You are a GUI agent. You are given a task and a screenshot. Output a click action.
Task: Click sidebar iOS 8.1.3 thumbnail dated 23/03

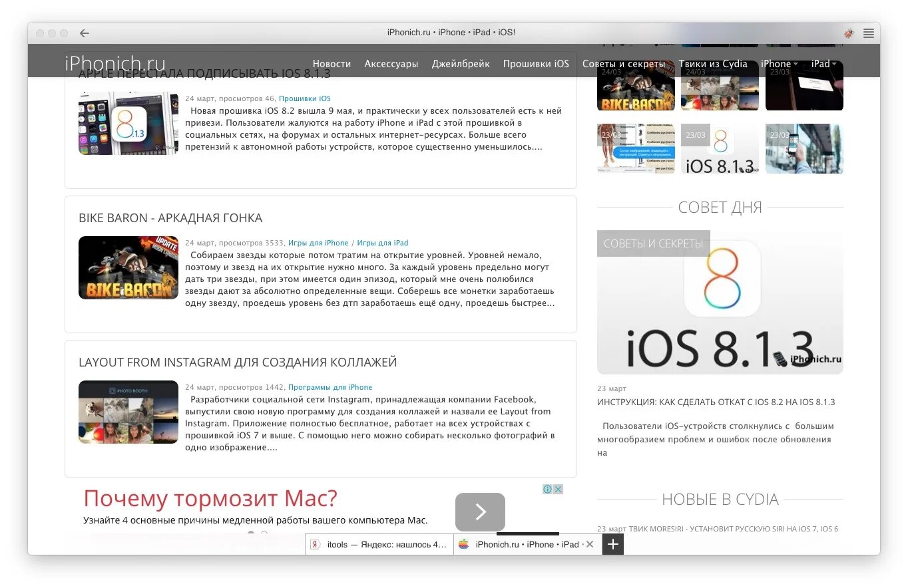pyautogui.click(x=720, y=149)
